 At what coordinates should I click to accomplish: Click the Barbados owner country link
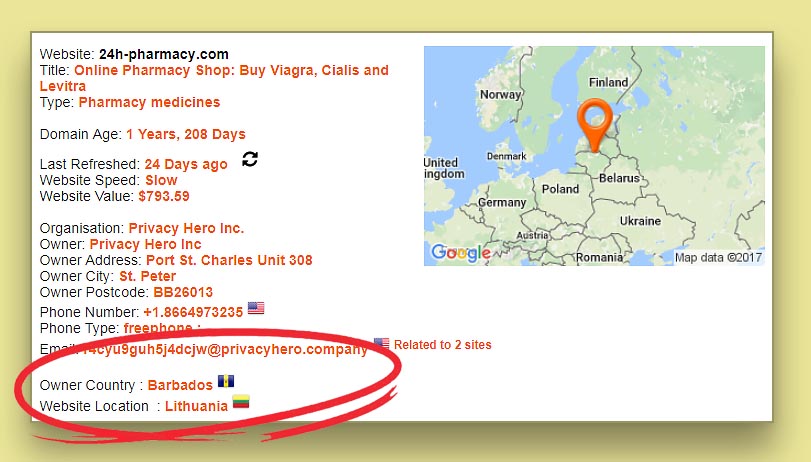pyautogui.click(x=180, y=385)
